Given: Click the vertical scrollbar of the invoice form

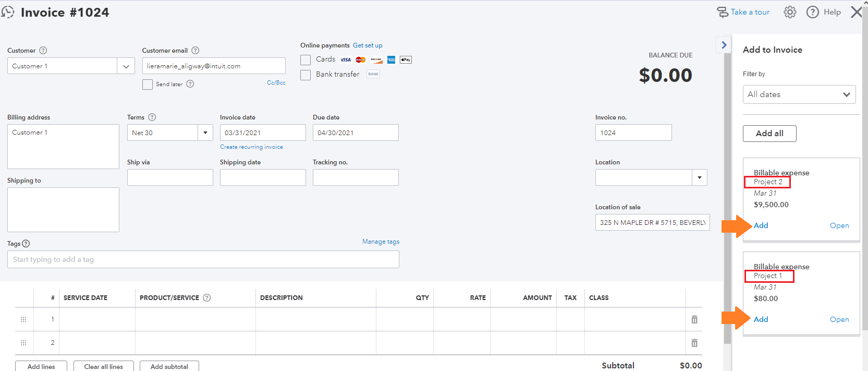Looking at the screenshot, I should (728, 198).
